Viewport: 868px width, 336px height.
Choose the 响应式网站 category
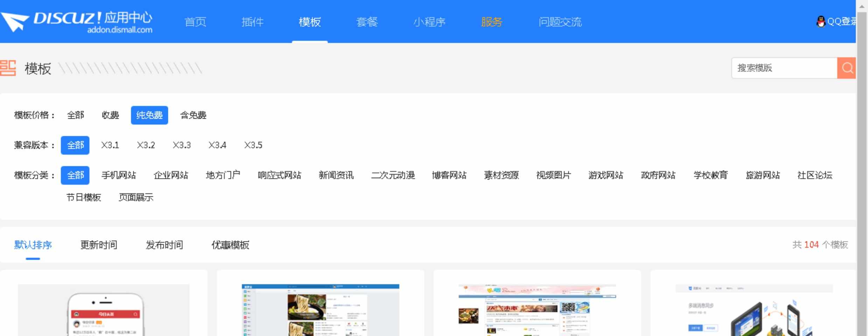pyautogui.click(x=279, y=175)
